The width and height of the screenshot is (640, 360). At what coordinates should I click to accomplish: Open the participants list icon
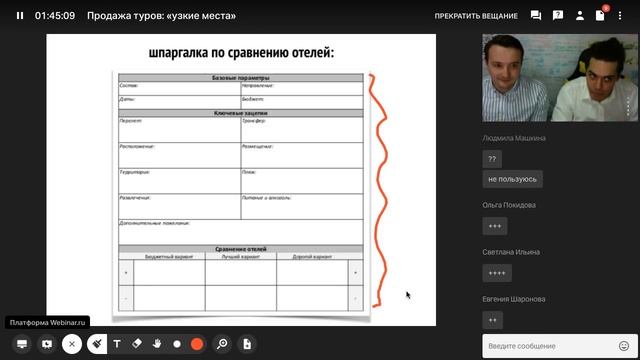click(x=580, y=16)
